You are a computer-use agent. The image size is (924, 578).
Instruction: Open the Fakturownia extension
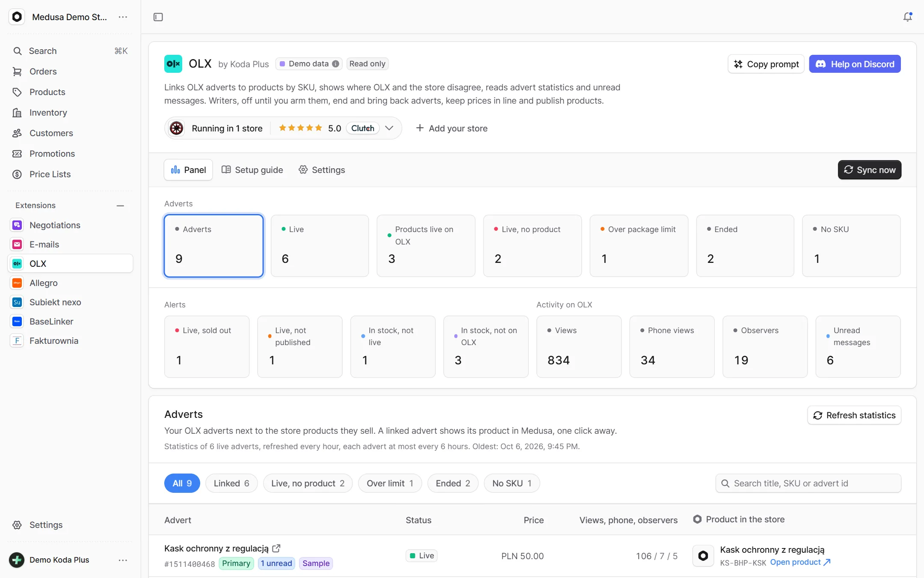pos(70,341)
